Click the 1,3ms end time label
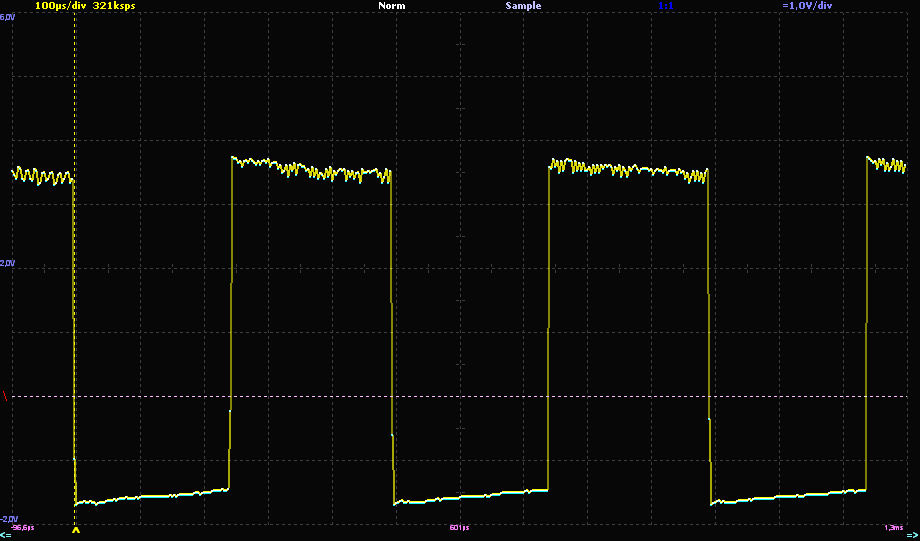Viewport: 920px width, 541px height. click(x=893, y=526)
